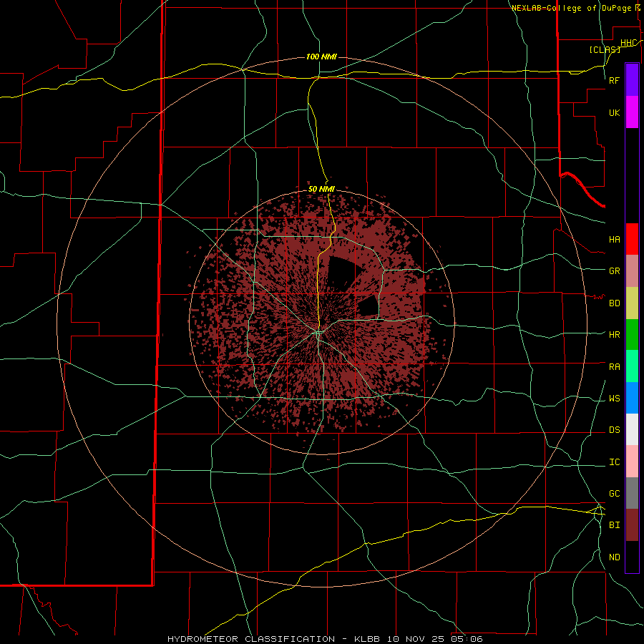Viewport: 644px width, 644px height.
Task: Click the BI legend label
Action: pyautogui.click(x=615, y=525)
